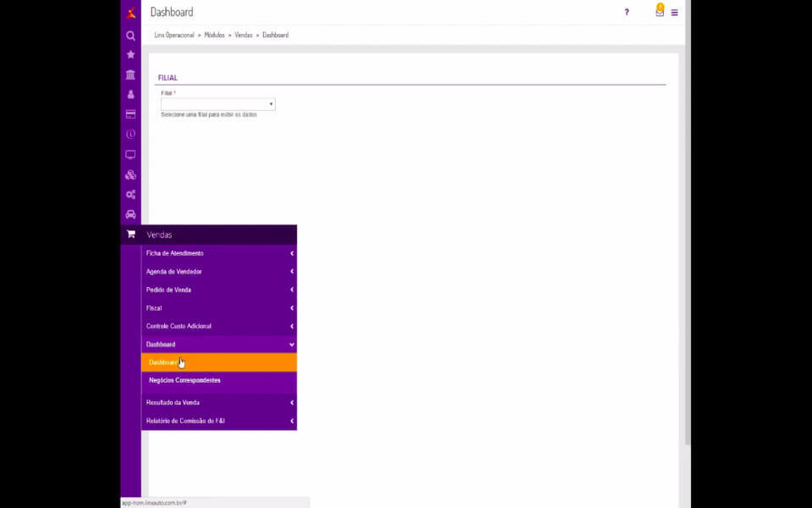Select the car sidebar icon
812x508 pixels.
click(130, 214)
